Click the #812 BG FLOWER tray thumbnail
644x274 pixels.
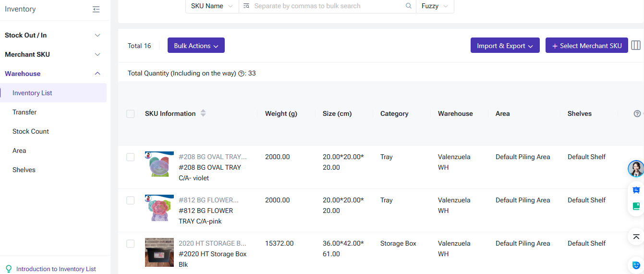click(x=159, y=209)
